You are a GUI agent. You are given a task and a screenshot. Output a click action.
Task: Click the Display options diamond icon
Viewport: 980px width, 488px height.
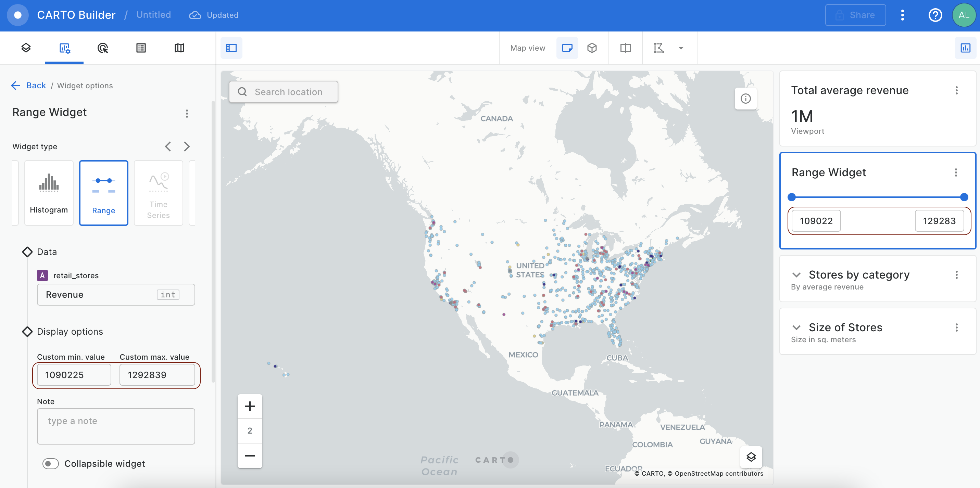[x=27, y=332]
